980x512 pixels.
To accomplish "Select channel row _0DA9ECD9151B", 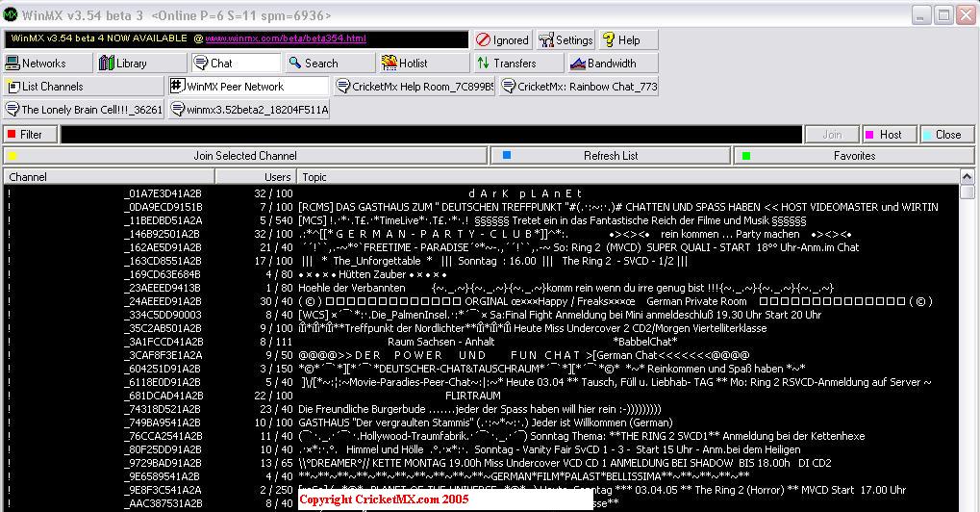I will pos(481,207).
